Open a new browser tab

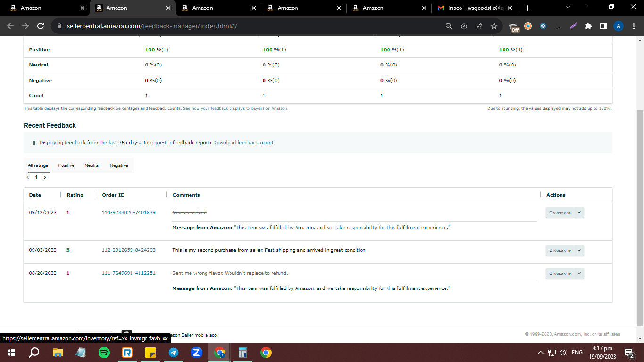pyautogui.click(x=527, y=8)
